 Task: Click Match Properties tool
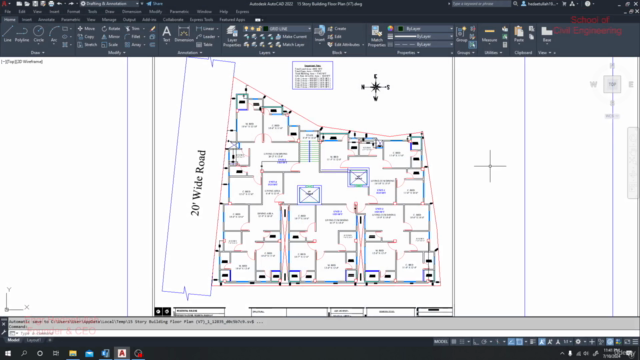(376, 36)
